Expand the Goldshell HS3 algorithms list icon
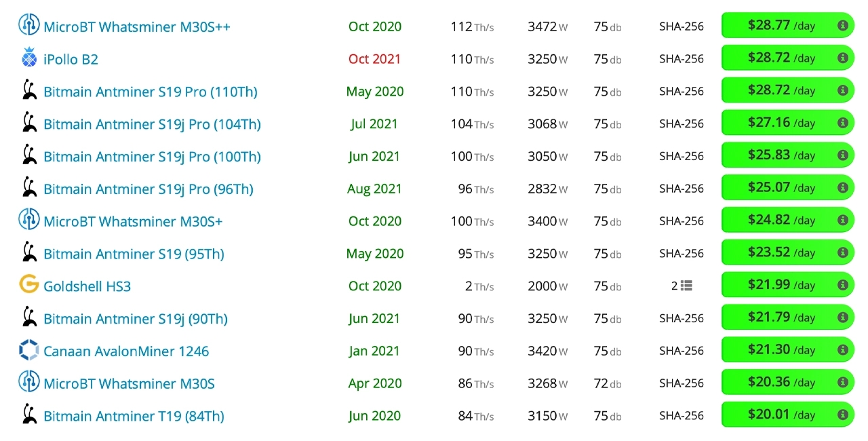 [x=686, y=286]
